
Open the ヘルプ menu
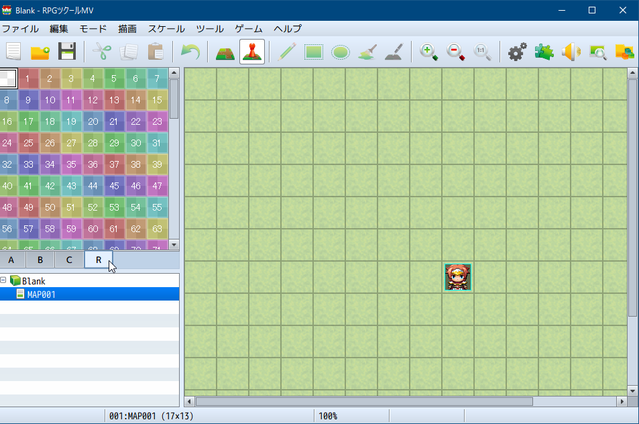coord(288,29)
